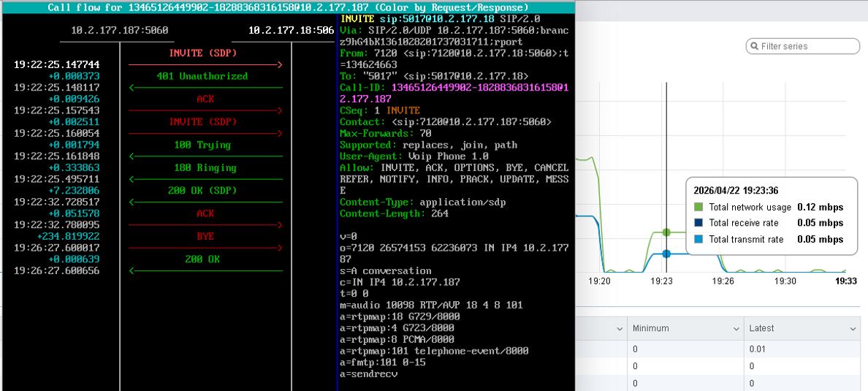Click the 19:33 x-axis time label
Viewport: 868px width, 391px height.
(846, 281)
